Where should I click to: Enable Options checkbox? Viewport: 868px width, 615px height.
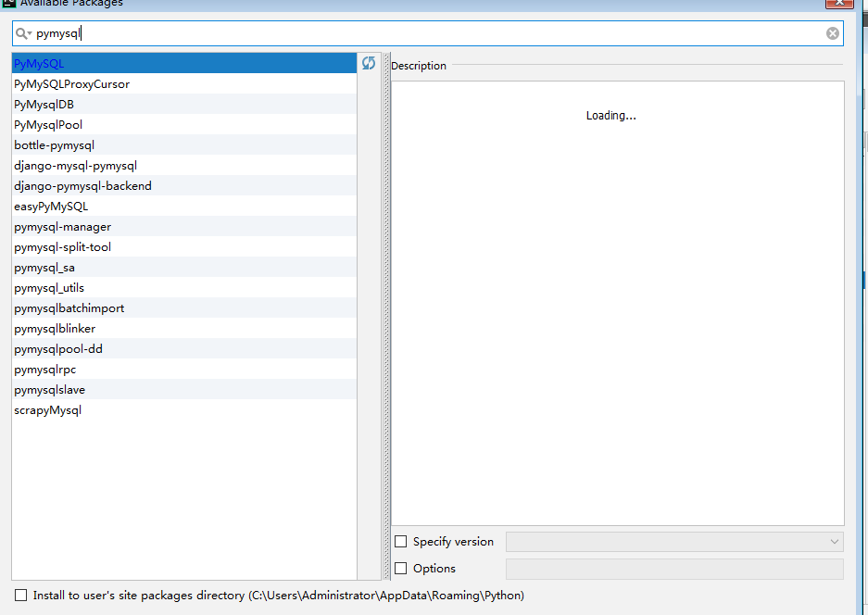401,568
